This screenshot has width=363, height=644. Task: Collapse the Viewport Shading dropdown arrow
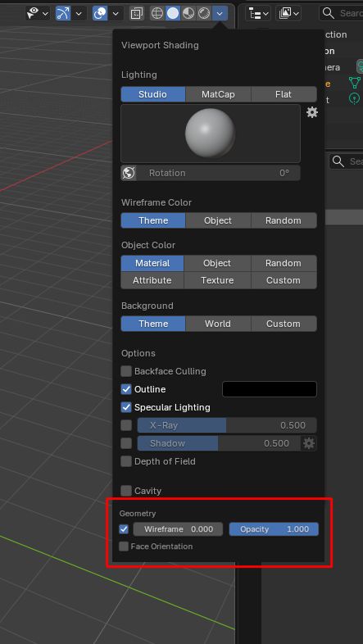(x=220, y=14)
